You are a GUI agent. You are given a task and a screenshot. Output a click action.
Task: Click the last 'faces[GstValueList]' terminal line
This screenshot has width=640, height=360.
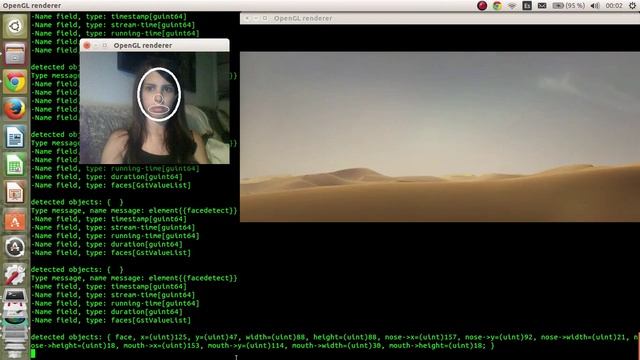pos(111,320)
